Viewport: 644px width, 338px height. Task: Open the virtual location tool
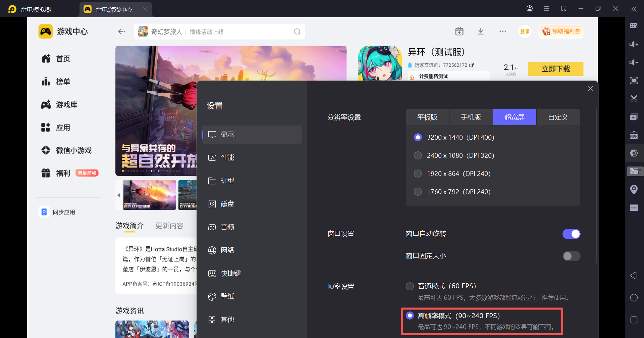pyautogui.click(x=634, y=190)
